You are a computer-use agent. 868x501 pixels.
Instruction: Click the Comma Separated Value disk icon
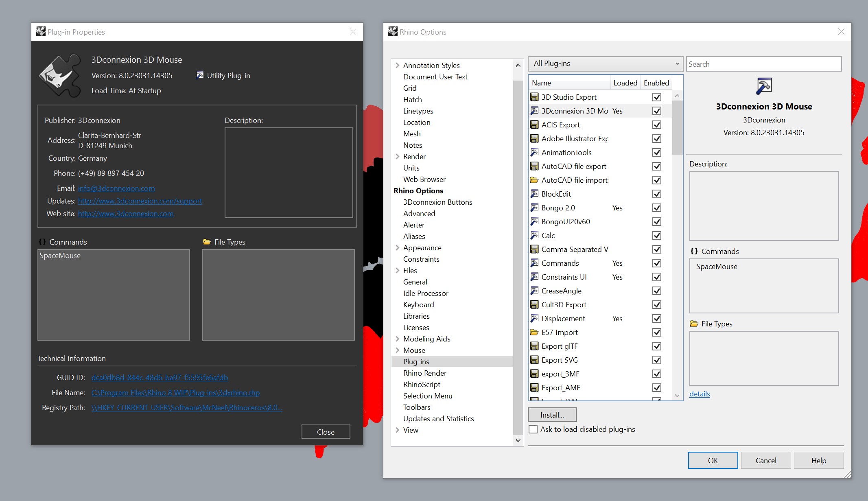click(534, 249)
